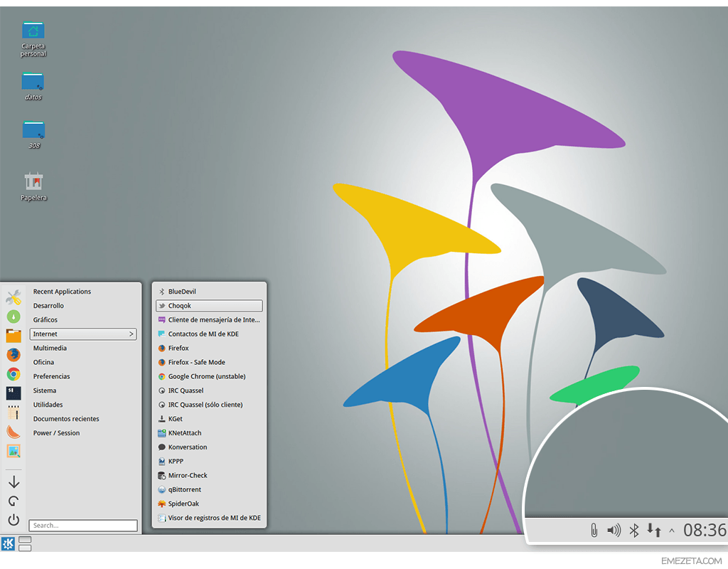Open Visor de registros de MI de KDE

coord(210,519)
